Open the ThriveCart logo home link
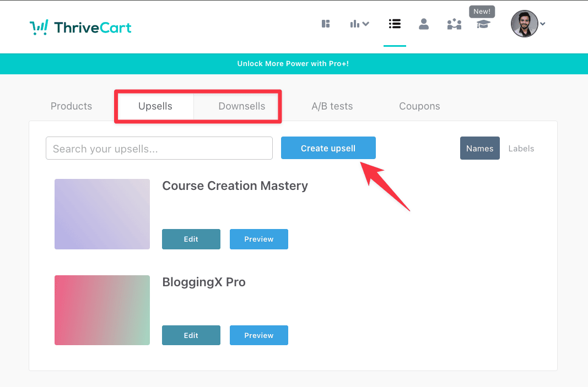588x387 pixels. (80, 28)
